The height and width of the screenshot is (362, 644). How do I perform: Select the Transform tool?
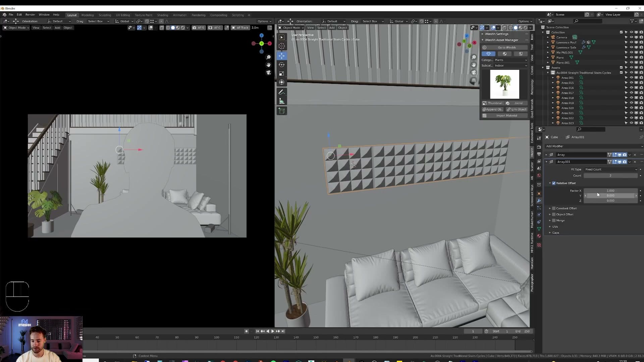click(x=281, y=82)
